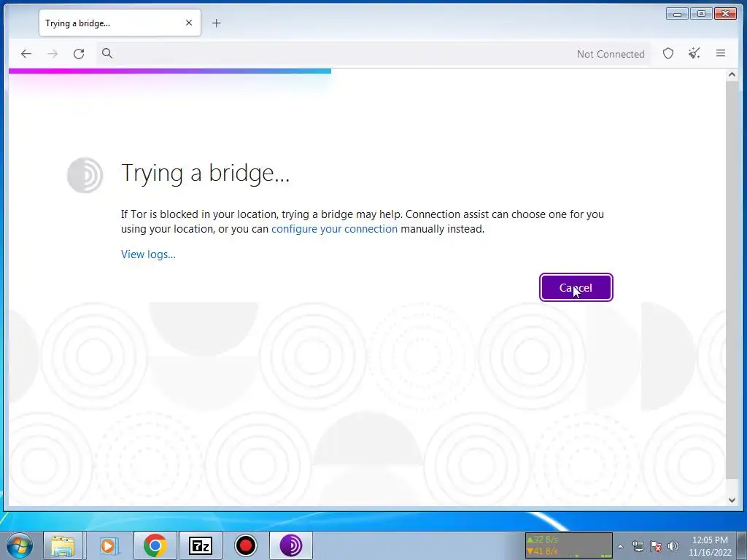747x560 pixels.
Task: Click the Tor Browser taskbar icon
Action: [x=290, y=545]
